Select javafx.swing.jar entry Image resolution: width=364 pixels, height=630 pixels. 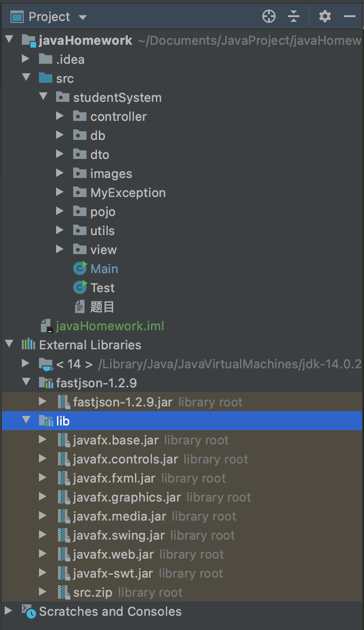click(x=119, y=535)
